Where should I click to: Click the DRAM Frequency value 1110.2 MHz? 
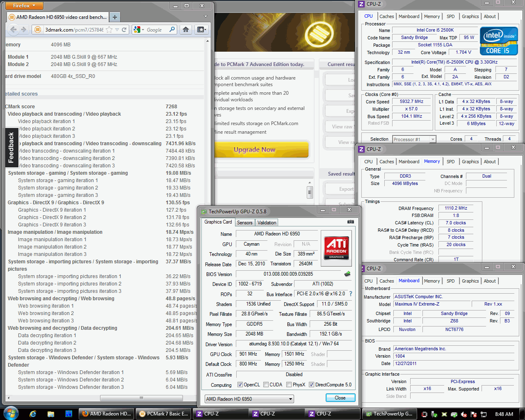coord(456,208)
